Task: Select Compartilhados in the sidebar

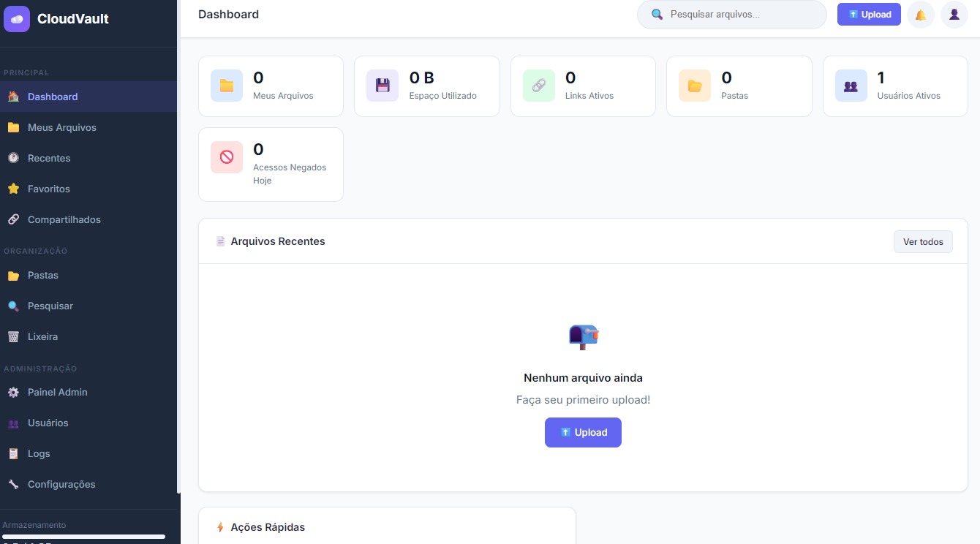Action: pyautogui.click(x=64, y=219)
